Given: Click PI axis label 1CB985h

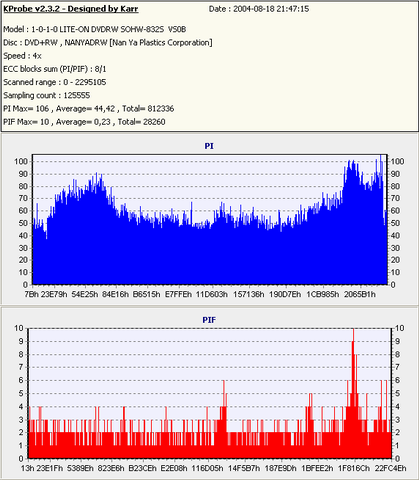Looking at the screenshot, I should [323, 294].
